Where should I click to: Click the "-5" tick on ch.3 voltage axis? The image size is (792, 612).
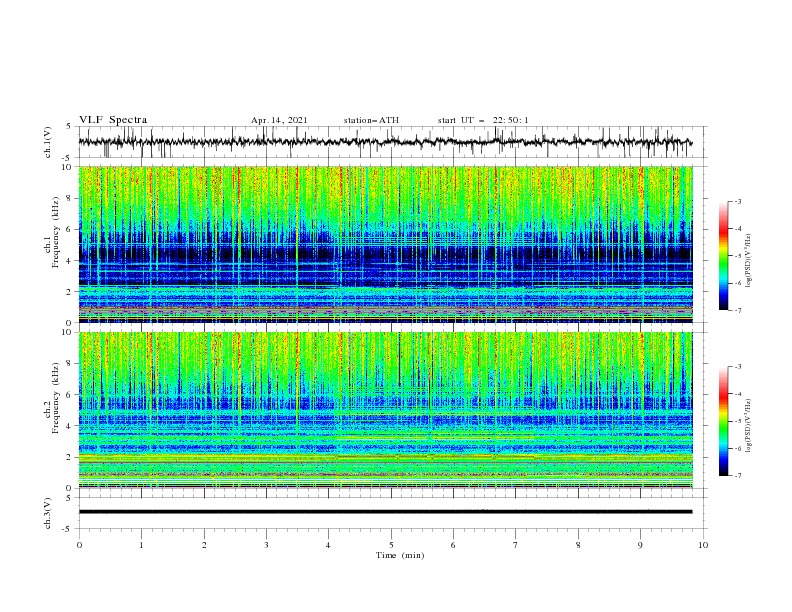(68, 529)
